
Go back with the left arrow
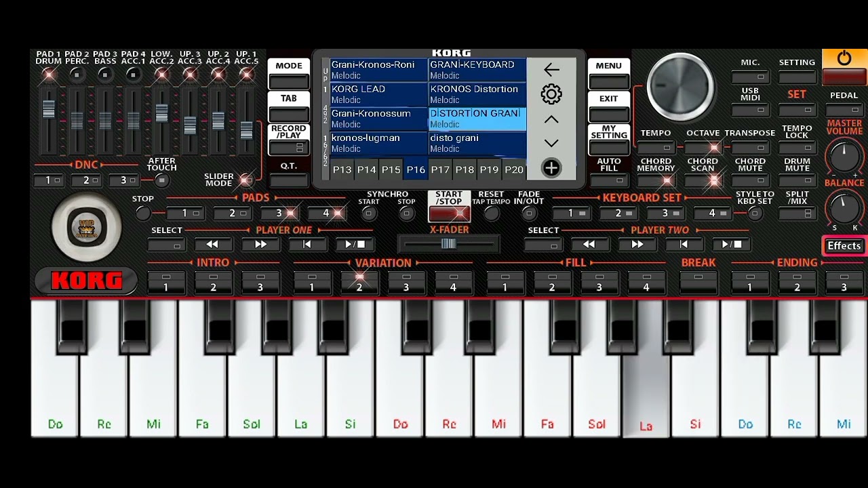[551, 69]
